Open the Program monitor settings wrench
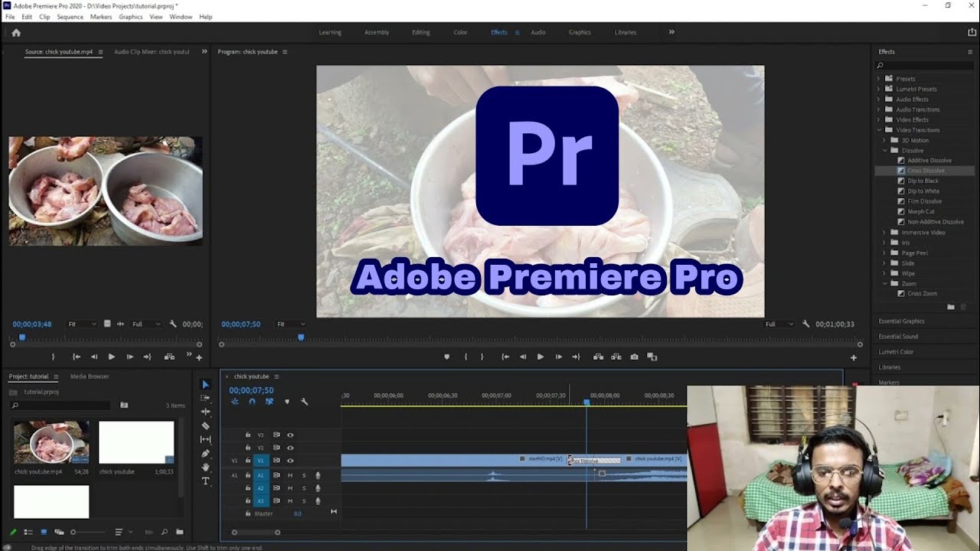Screen dimensions: 980x551 tap(806, 324)
